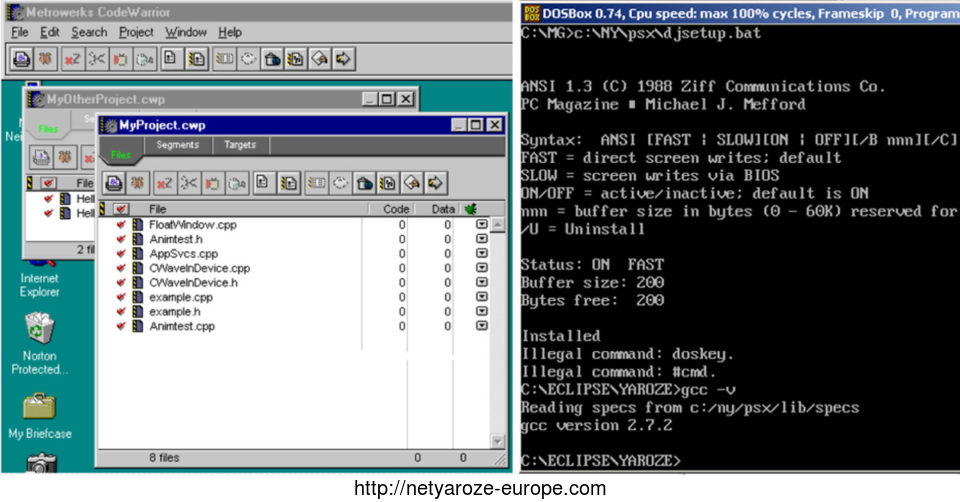Screen dimensions: 960x502
Task: Click the scissors-like icon in MyProject.cwp toolbar
Action: pyautogui.click(x=189, y=183)
